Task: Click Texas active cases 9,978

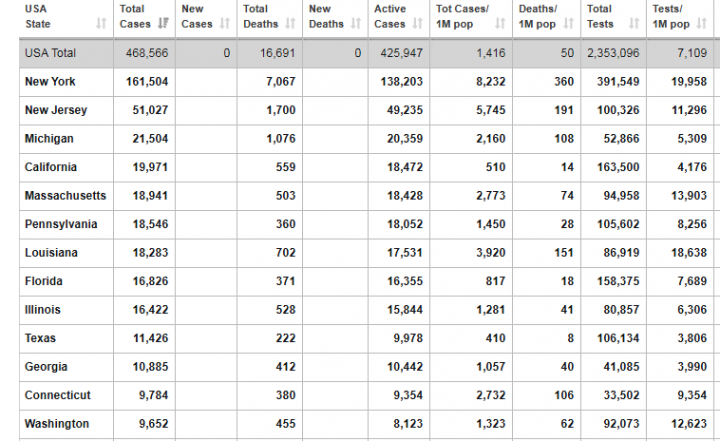Action: click(x=408, y=338)
